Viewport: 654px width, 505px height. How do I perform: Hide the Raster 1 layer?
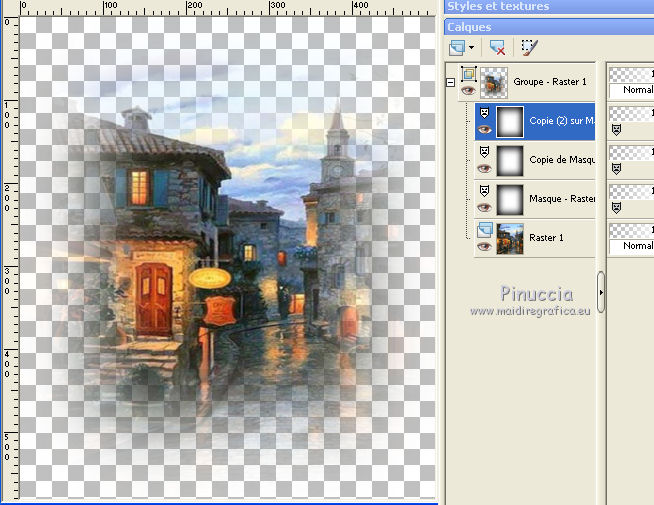[x=484, y=246]
